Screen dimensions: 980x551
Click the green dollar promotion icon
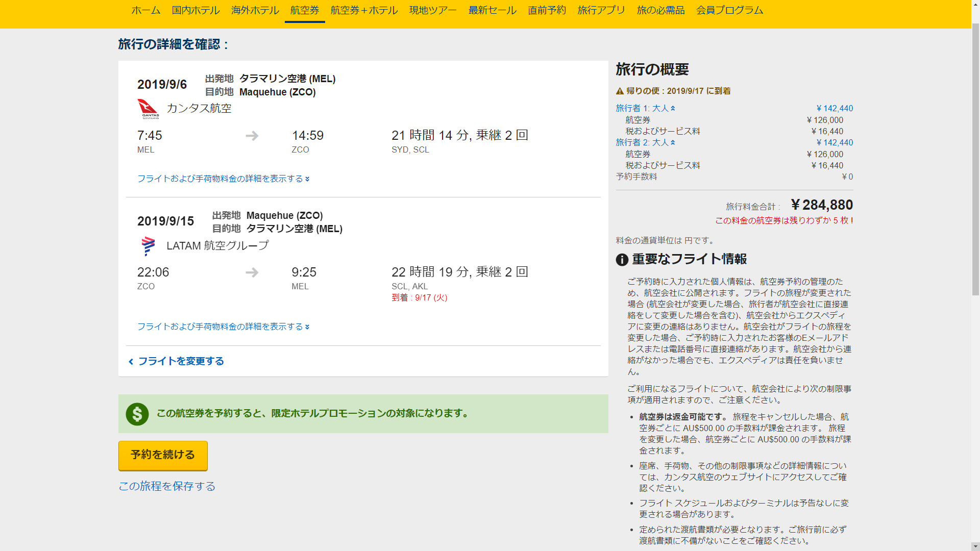tap(137, 414)
